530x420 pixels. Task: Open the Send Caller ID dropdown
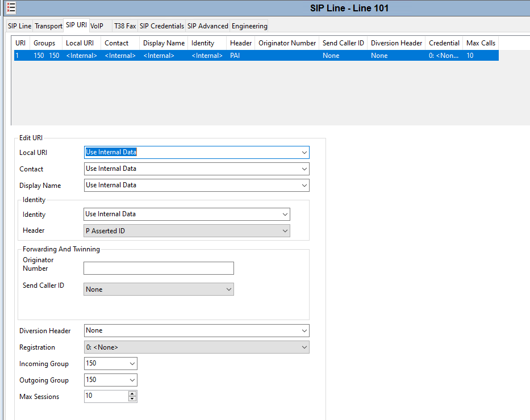(x=229, y=289)
